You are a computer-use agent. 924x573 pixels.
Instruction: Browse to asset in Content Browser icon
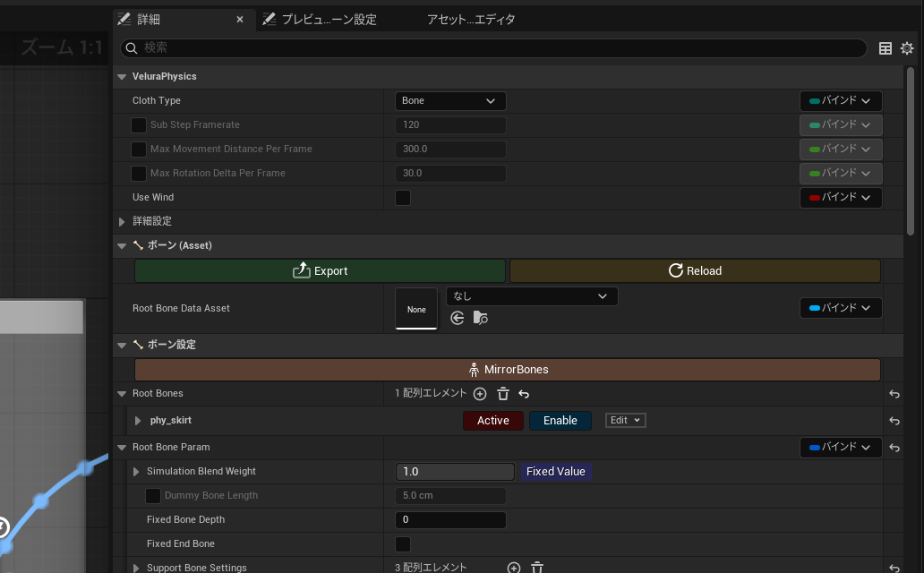[480, 319]
